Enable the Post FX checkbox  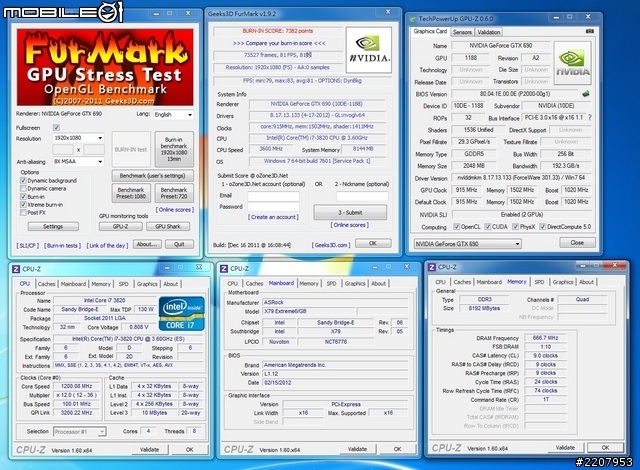23,213
